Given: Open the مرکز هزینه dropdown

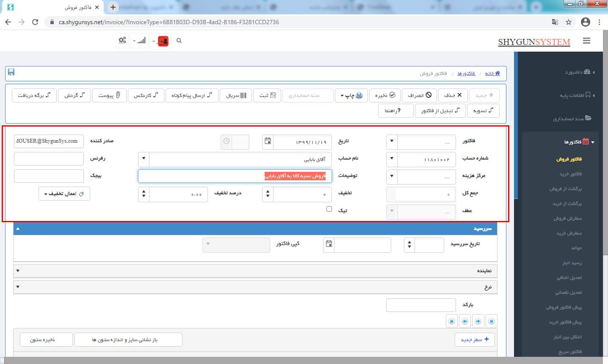Looking at the screenshot, I should point(390,176).
